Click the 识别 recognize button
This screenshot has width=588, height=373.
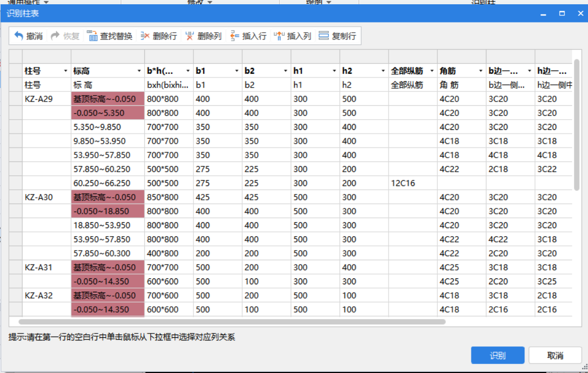pyautogui.click(x=498, y=355)
